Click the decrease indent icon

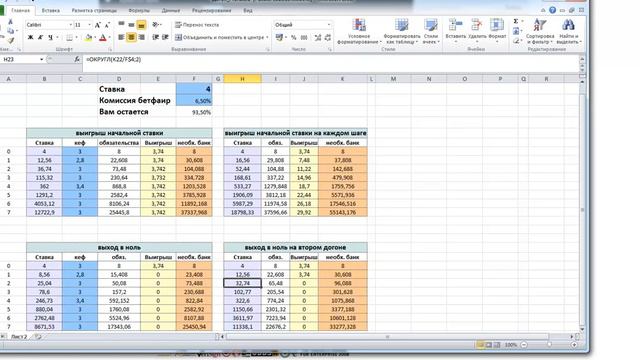pyautogui.click(x=156, y=38)
